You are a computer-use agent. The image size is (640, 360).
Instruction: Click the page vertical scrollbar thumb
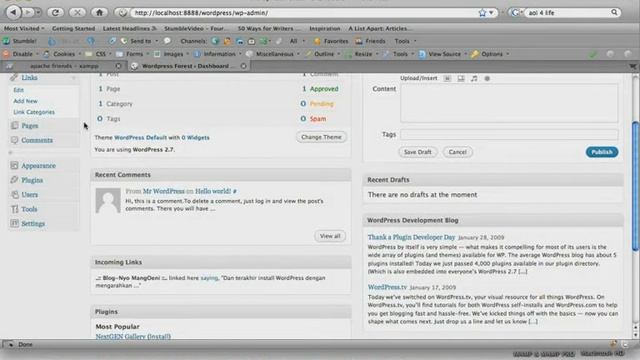(635, 186)
